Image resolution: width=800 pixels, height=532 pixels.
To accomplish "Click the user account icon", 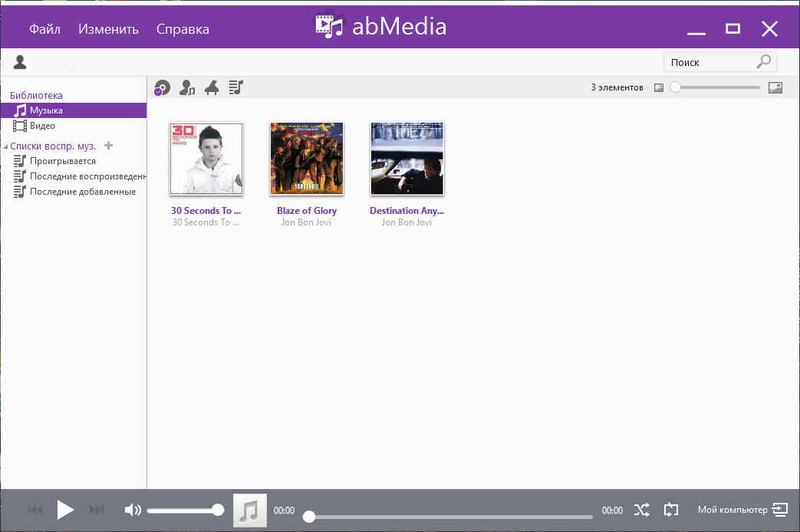I will coord(20,62).
